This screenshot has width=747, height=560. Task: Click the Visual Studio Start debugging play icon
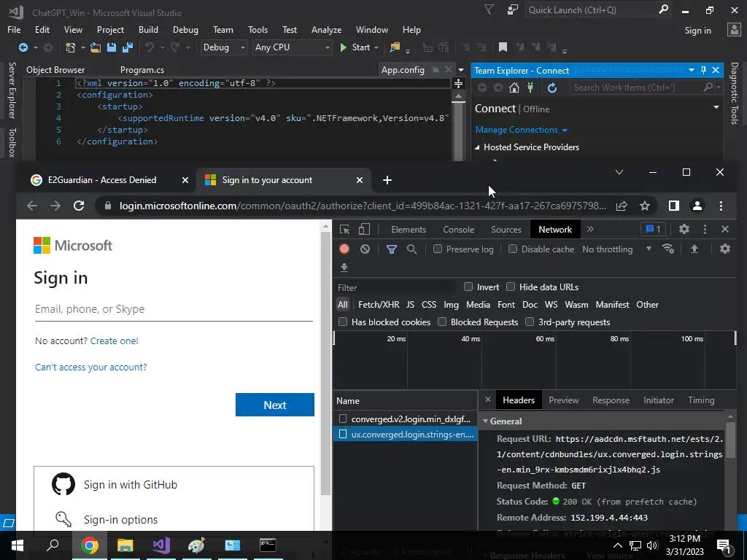pos(343,47)
